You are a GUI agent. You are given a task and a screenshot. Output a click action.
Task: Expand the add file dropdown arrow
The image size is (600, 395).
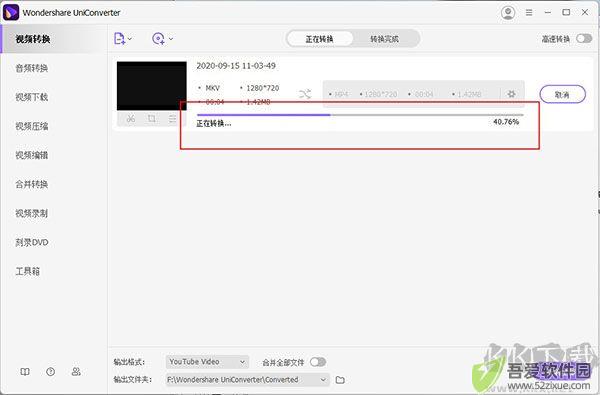pos(130,39)
